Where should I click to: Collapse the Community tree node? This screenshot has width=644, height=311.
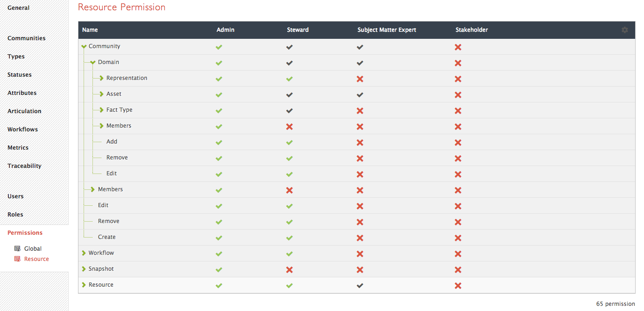84,46
